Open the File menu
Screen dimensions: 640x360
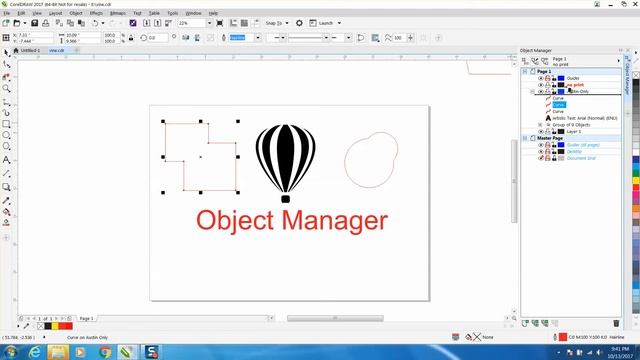(7, 13)
